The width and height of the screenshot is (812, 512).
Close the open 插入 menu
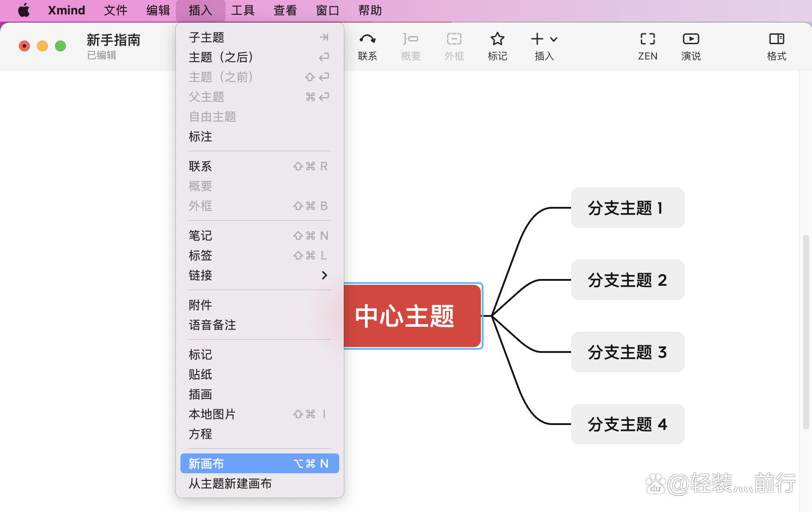click(x=200, y=10)
